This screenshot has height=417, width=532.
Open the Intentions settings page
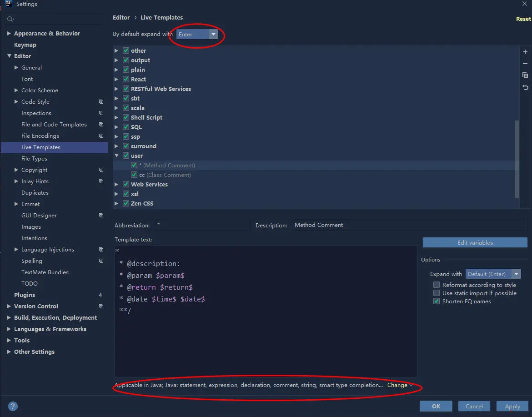[34, 238]
